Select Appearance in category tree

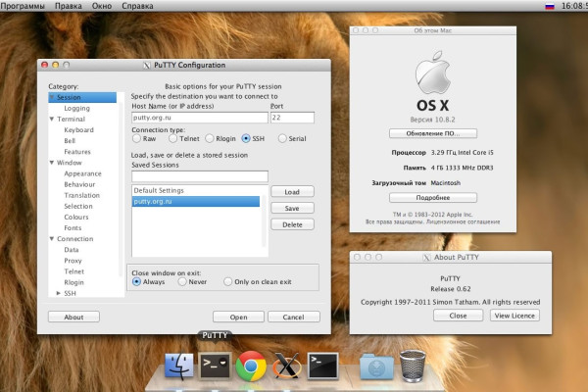click(82, 173)
